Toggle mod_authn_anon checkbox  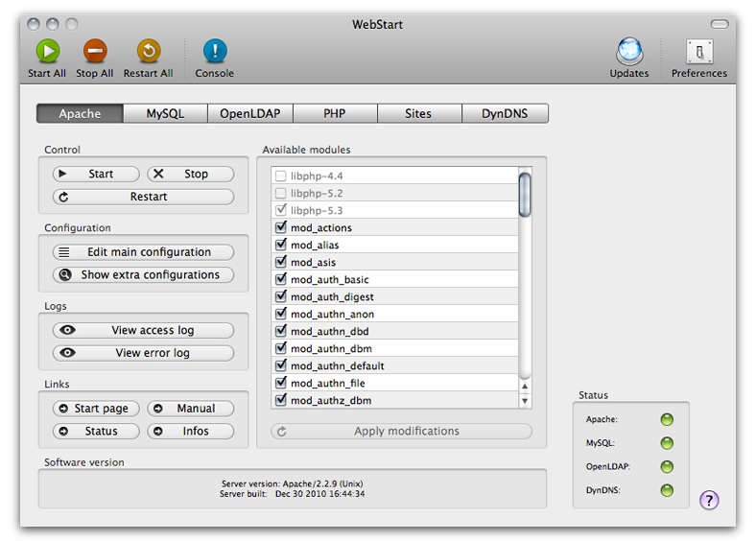[x=280, y=314]
